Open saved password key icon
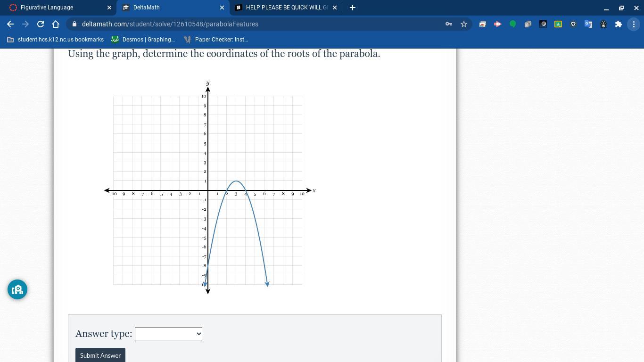Image resolution: width=644 pixels, height=362 pixels. click(449, 24)
